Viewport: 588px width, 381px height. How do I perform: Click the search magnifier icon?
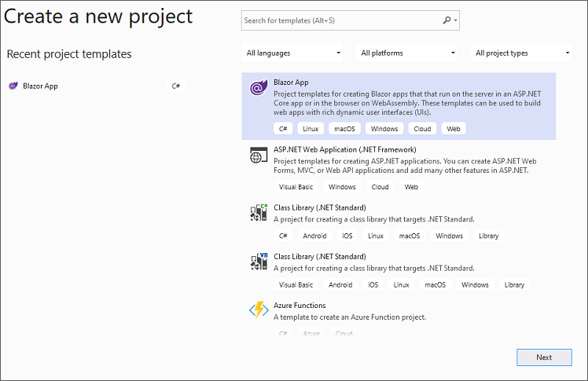tap(447, 20)
